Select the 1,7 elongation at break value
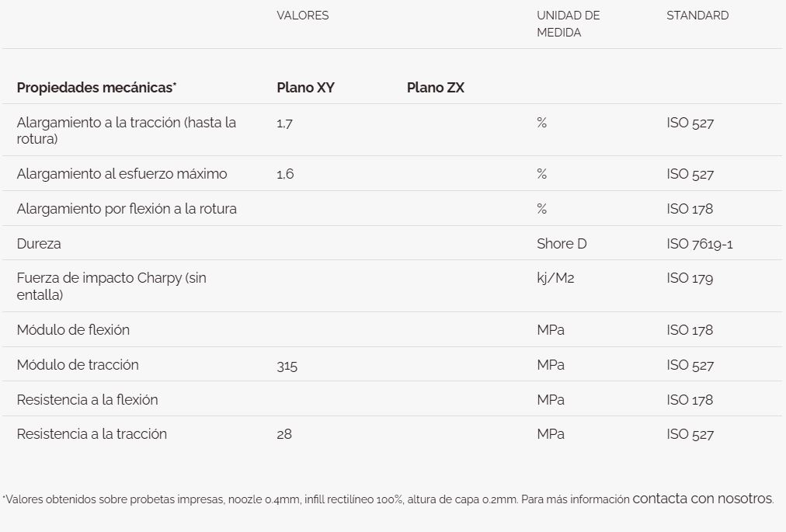The height and width of the screenshot is (532, 786). click(x=284, y=123)
